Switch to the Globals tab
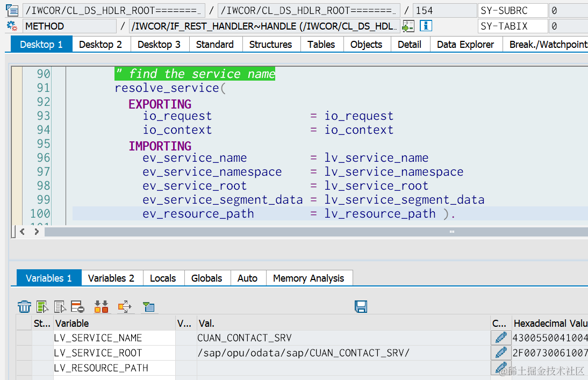Image resolution: width=588 pixels, height=380 pixels. pos(206,278)
